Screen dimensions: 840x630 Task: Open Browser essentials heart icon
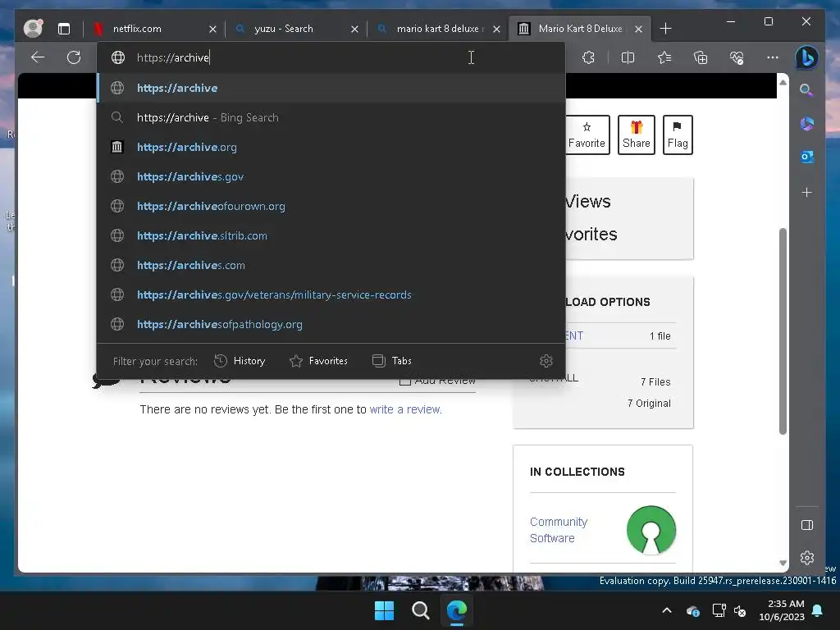click(737, 57)
